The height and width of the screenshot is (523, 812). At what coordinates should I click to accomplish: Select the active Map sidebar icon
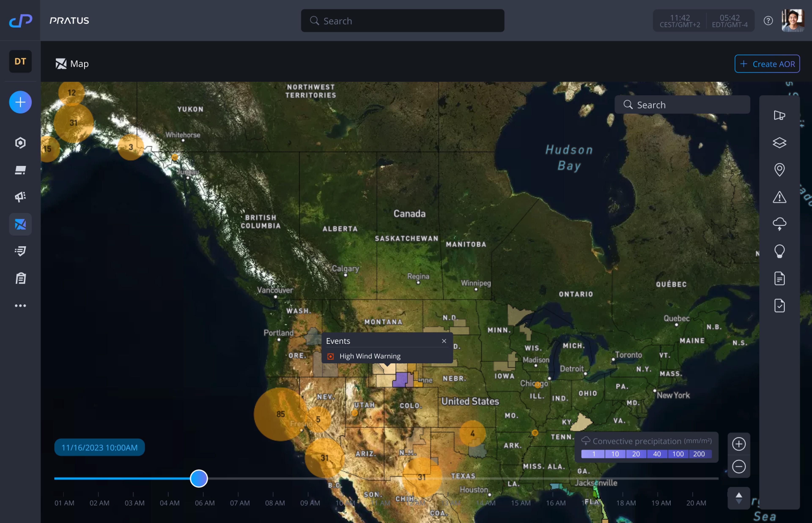tap(20, 224)
